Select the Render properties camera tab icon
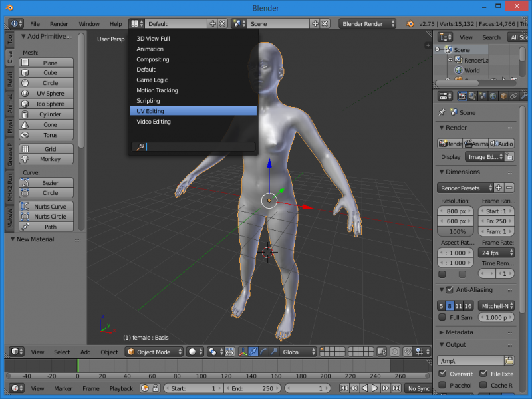The width and height of the screenshot is (532, 399). (462, 96)
